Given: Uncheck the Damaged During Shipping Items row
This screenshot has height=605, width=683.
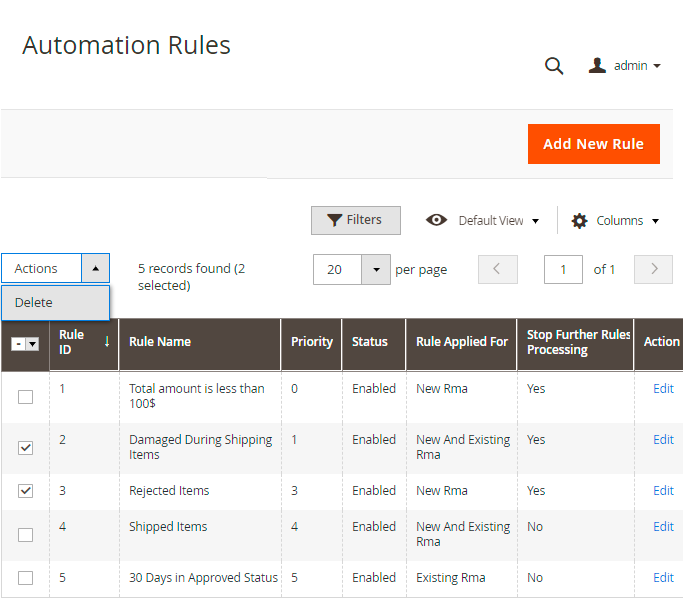Looking at the screenshot, I should pos(26,448).
